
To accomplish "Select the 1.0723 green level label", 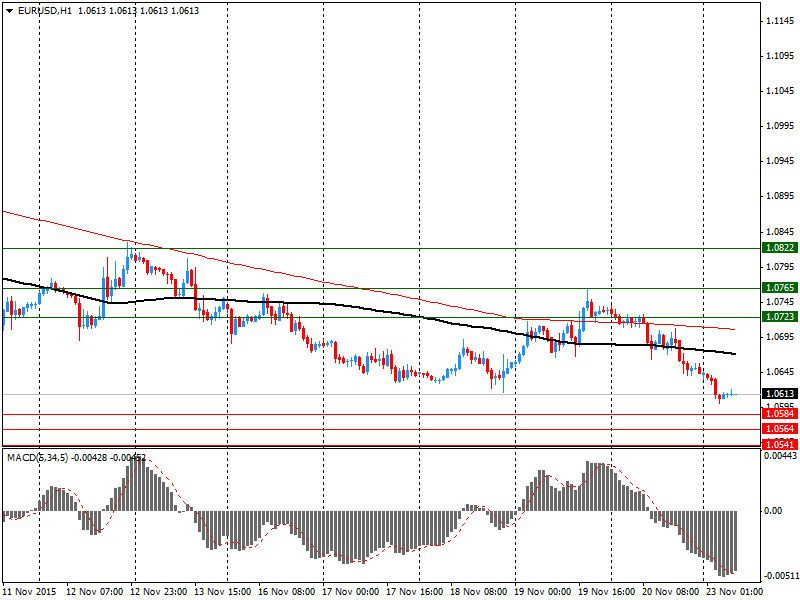I will click(x=780, y=317).
